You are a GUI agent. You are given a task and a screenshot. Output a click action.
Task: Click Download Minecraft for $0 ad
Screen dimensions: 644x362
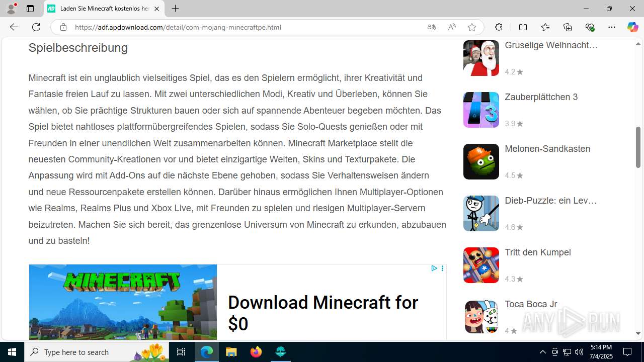(323, 313)
